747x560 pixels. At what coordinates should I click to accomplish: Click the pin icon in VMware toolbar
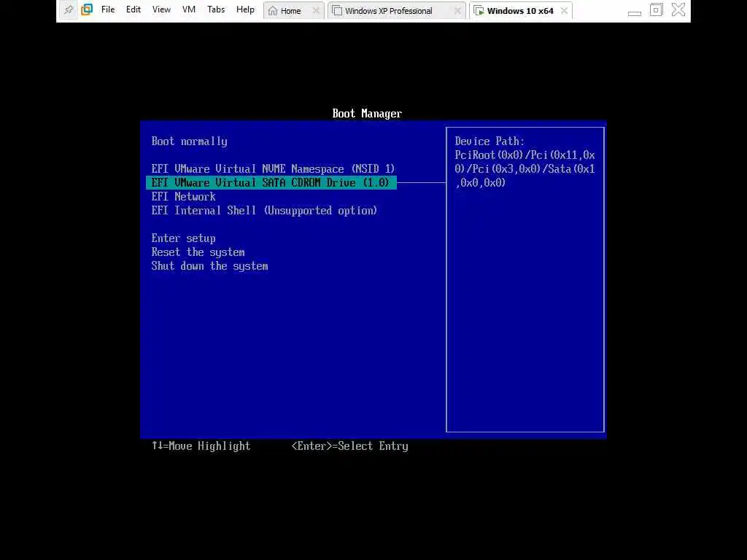(x=69, y=9)
